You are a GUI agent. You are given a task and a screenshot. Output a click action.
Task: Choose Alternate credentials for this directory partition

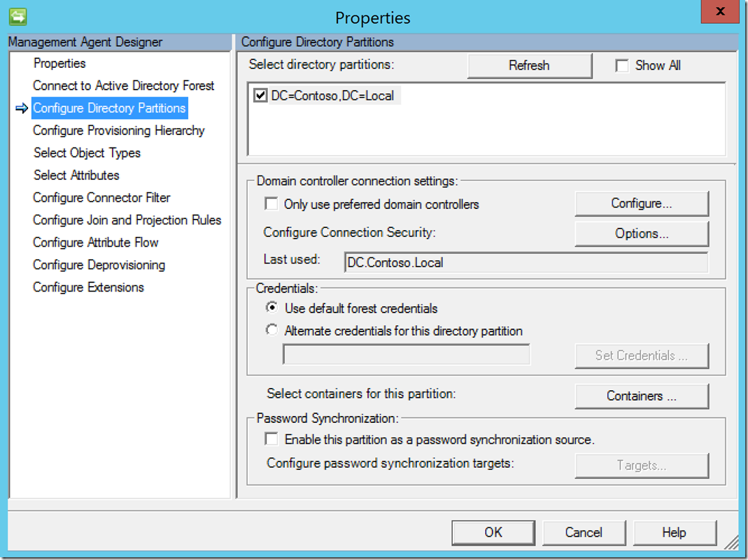(271, 330)
